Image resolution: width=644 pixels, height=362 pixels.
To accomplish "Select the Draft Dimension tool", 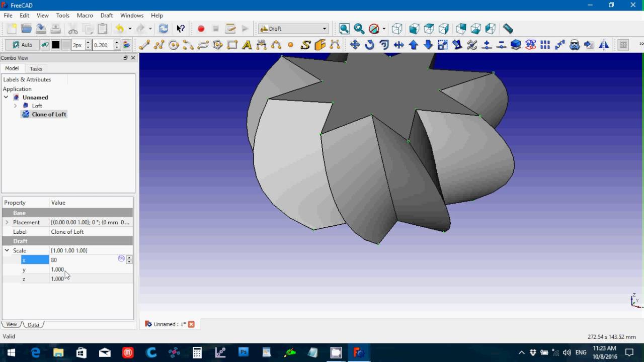I will [261, 45].
